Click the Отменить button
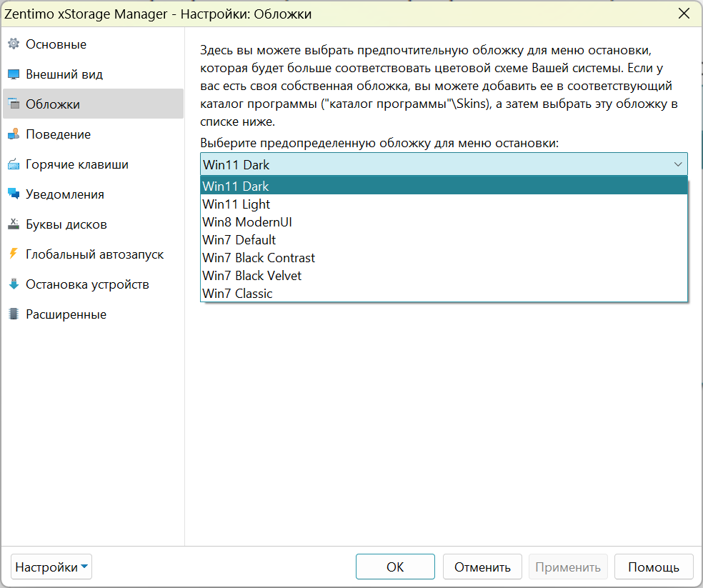This screenshot has height=588, width=703. click(x=482, y=567)
